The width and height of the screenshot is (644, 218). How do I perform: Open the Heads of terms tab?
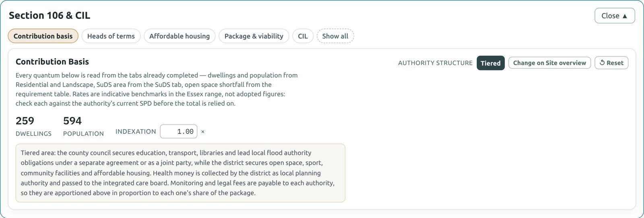click(111, 36)
